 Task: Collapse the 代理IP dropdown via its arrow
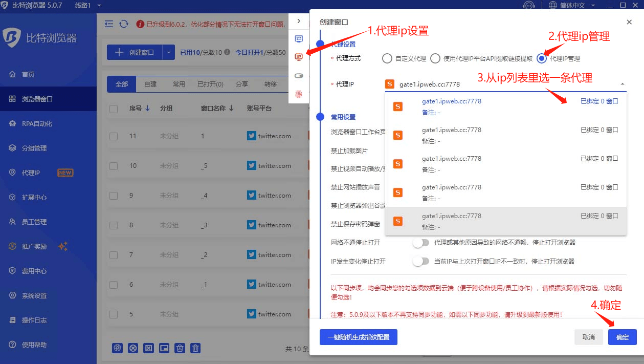(x=622, y=84)
